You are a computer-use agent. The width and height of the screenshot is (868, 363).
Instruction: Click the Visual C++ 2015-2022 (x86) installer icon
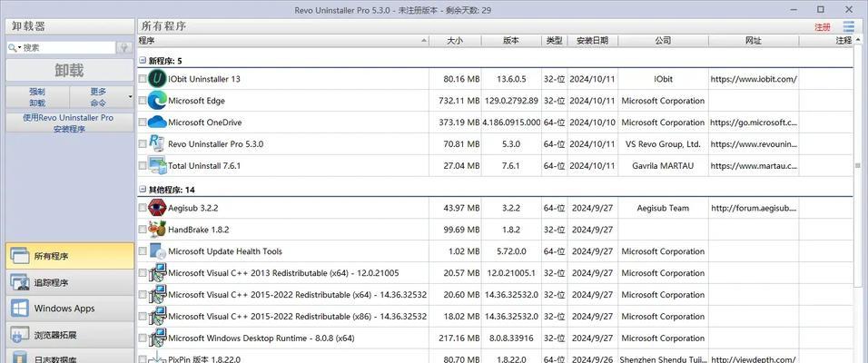pos(158,316)
